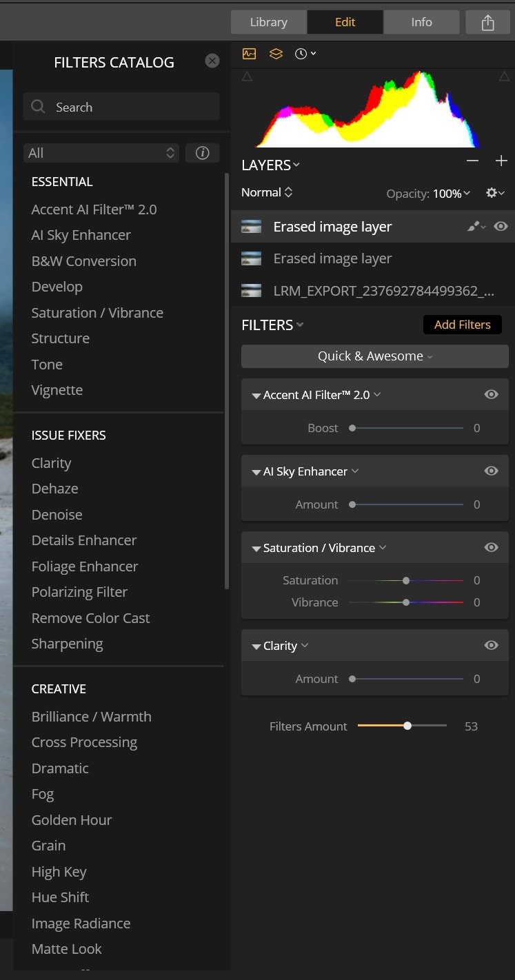The height and width of the screenshot is (980, 515).
Task: Open the Quick & Awesome workspace dropdown
Action: 375,356
